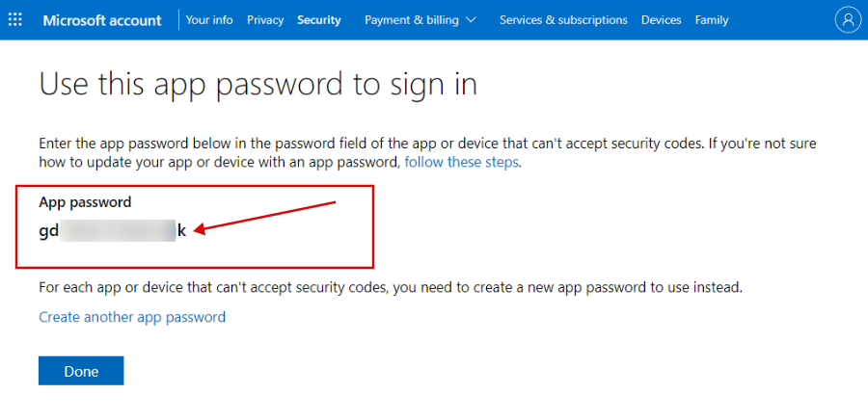
Task: Switch to the Privacy section
Action: 265,20
